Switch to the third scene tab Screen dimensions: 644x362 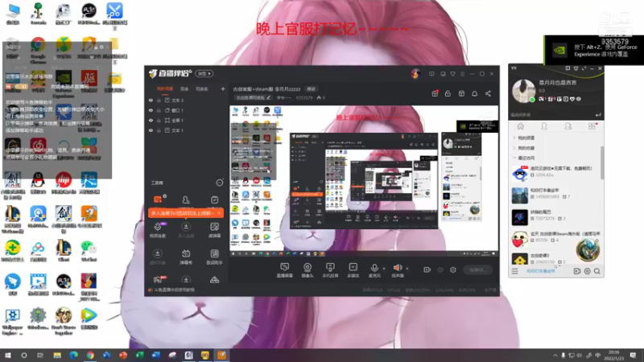tap(202, 88)
